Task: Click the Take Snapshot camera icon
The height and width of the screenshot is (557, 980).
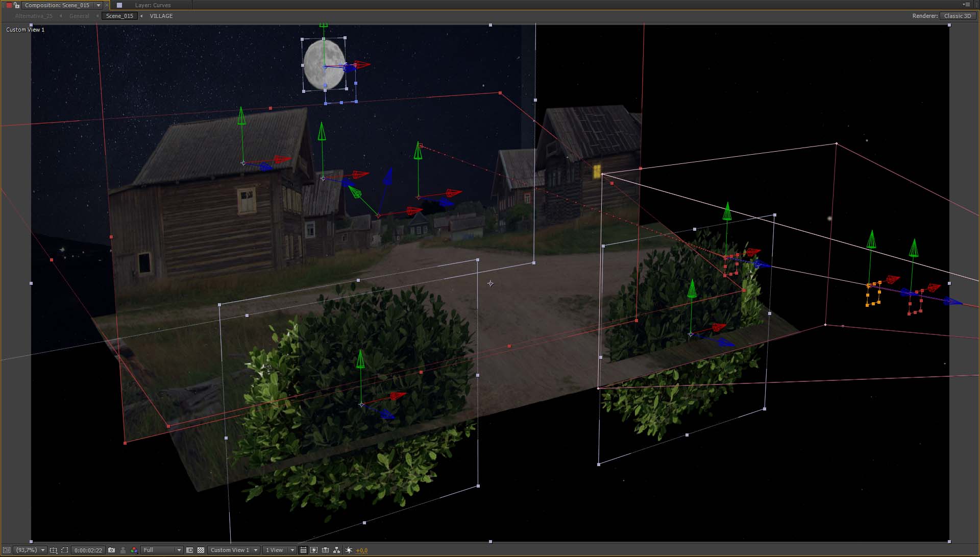Action: pyautogui.click(x=111, y=550)
